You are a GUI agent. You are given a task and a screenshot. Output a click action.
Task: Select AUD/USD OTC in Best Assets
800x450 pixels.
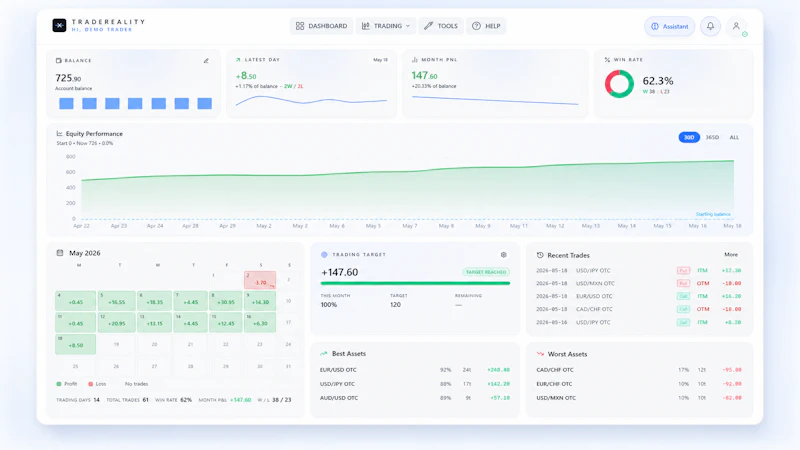point(414,398)
